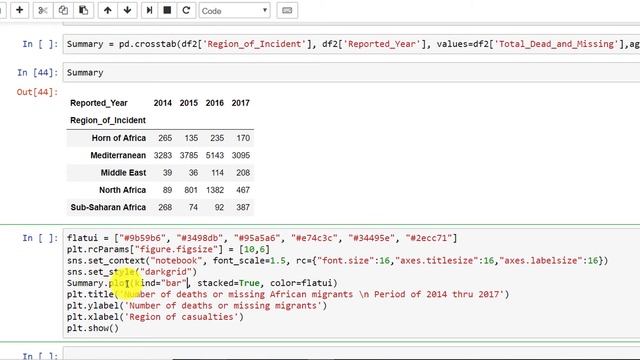
Task: Click Mediterranean 2015 value 3785
Action: click(x=189, y=155)
